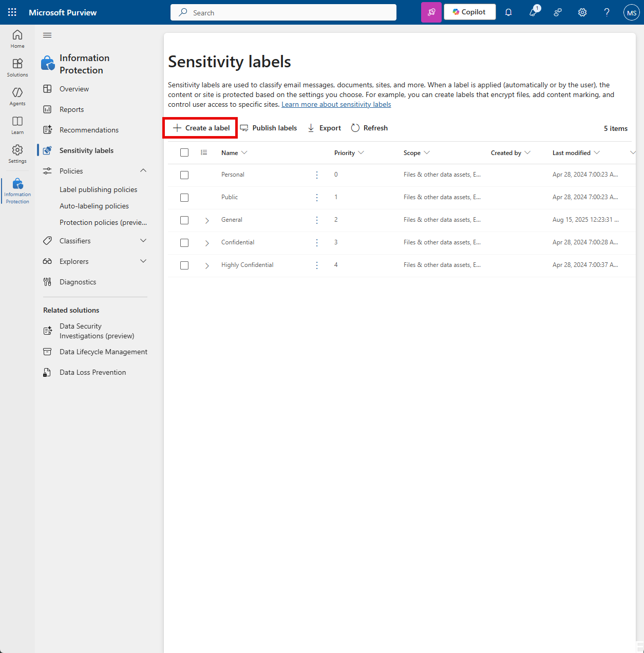Collapse the Policies section

pyautogui.click(x=143, y=170)
